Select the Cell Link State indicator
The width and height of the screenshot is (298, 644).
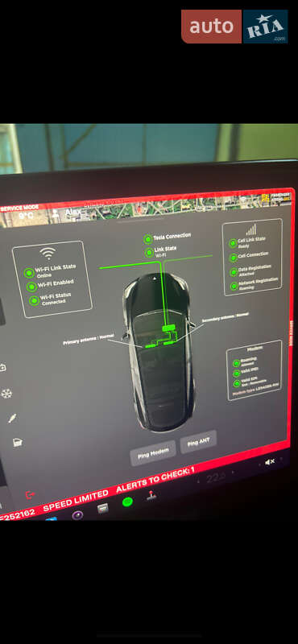pyautogui.click(x=233, y=243)
